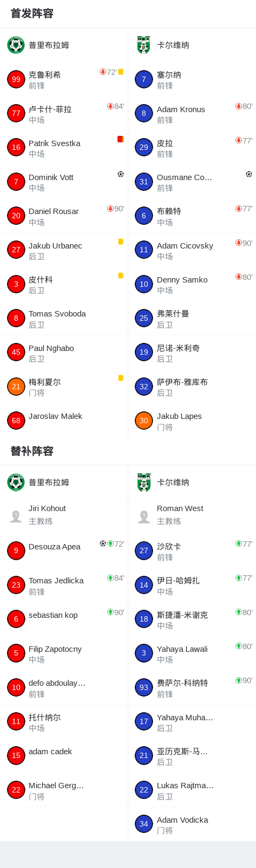This screenshot has width=256, height=868.
Task: Open player Denny Samko
Action: click(x=192, y=284)
